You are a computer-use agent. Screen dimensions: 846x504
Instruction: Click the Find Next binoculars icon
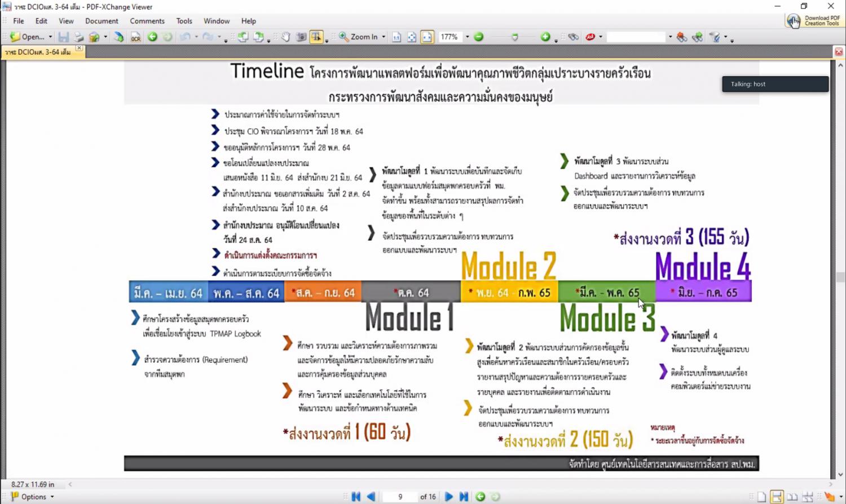pos(698,37)
